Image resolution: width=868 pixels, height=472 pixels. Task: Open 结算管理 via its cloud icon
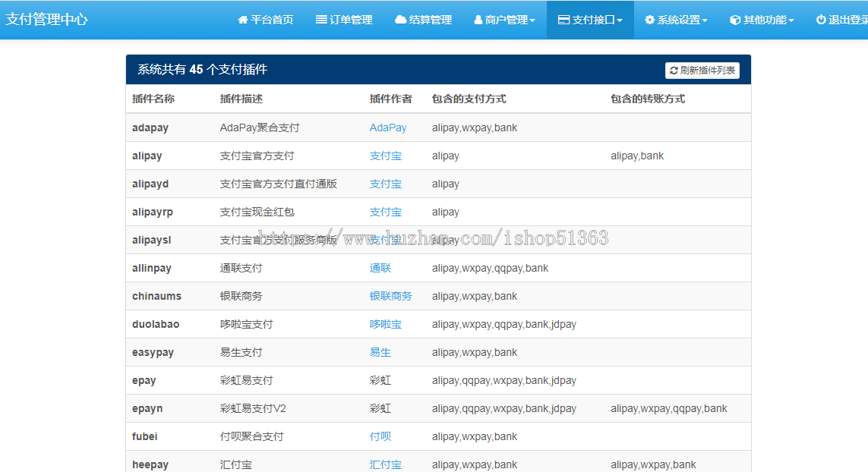[x=400, y=20]
